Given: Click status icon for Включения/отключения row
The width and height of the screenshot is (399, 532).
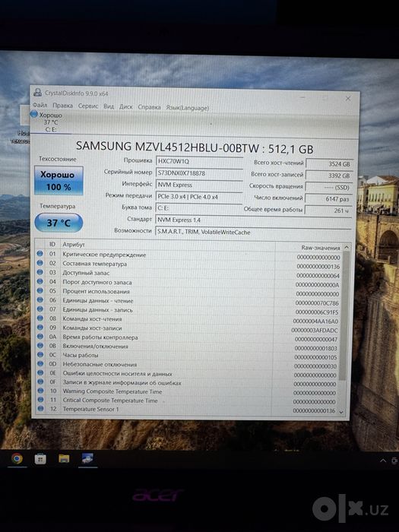Looking at the screenshot, I should (40, 345).
